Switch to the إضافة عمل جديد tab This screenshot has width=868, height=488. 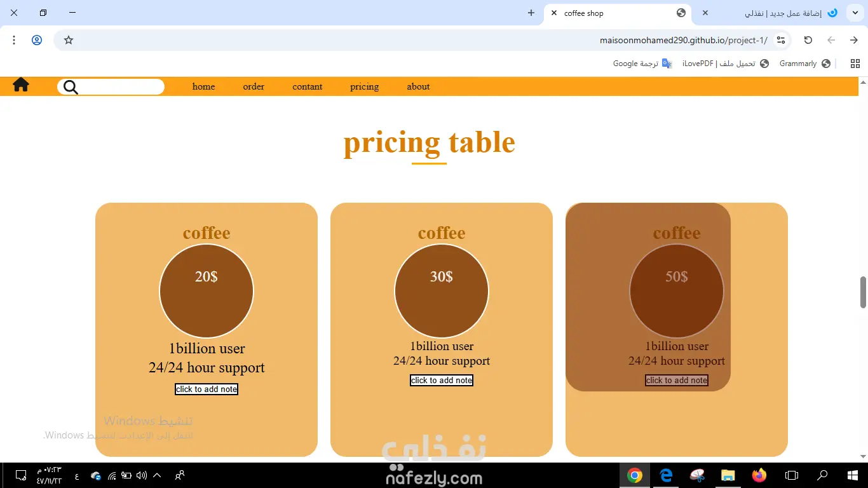[769, 13]
